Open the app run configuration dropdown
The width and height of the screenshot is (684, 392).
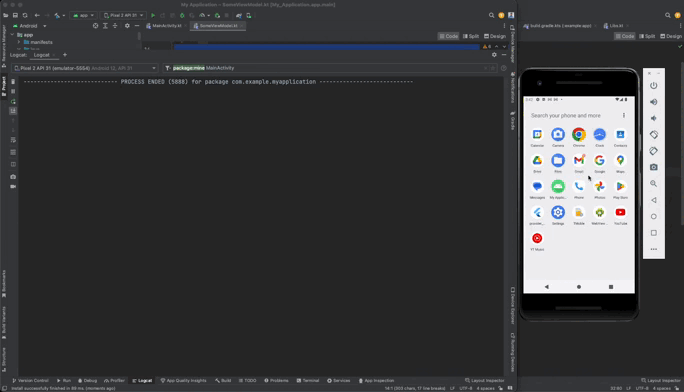83,15
